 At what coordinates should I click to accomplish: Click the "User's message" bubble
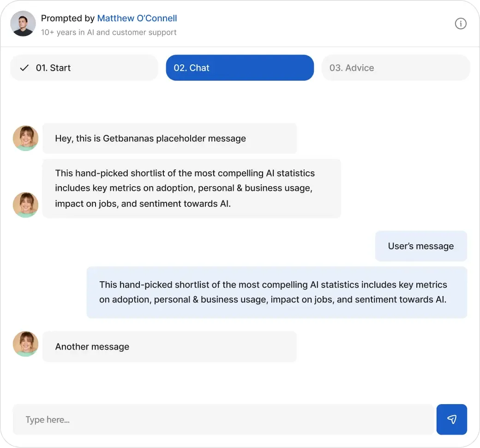[x=421, y=246]
